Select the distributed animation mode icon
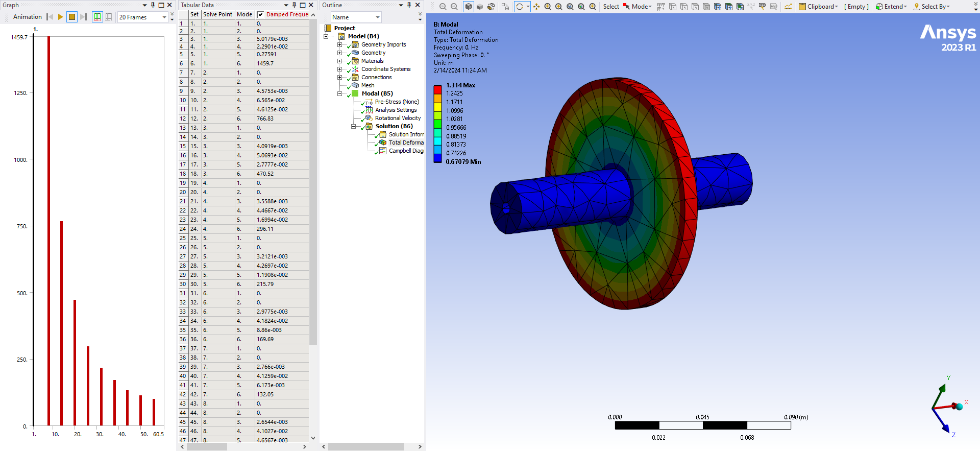This screenshot has height=451, width=980. 97,17
